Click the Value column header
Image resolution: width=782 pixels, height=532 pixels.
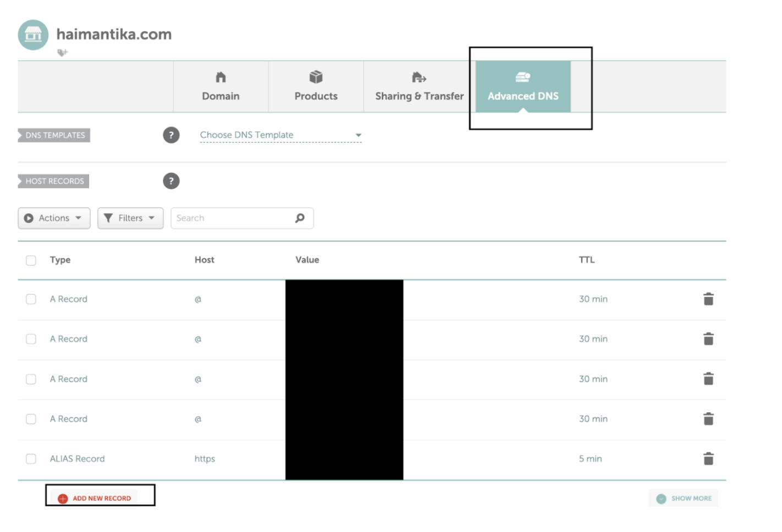pyautogui.click(x=307, y=260)
